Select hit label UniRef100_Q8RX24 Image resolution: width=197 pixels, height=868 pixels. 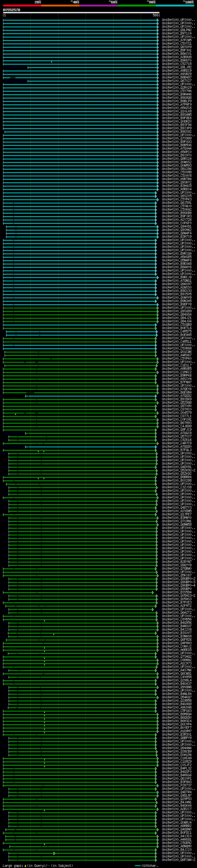177,159
